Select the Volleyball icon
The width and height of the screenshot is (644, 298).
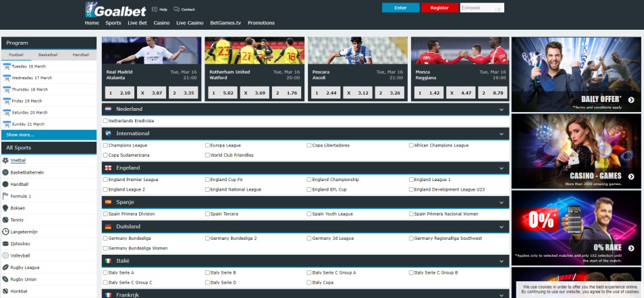[x=5, y=255]
